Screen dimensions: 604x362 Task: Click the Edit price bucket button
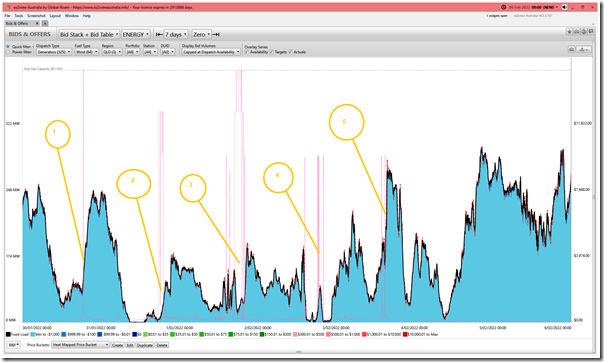pyautogui.click(x=130, y=345)
